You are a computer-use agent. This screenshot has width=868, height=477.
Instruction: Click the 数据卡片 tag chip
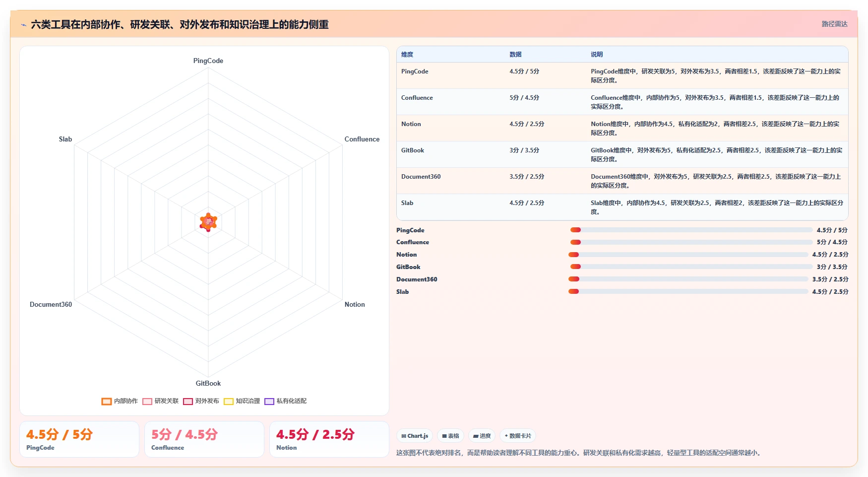(x=518, y=436)
